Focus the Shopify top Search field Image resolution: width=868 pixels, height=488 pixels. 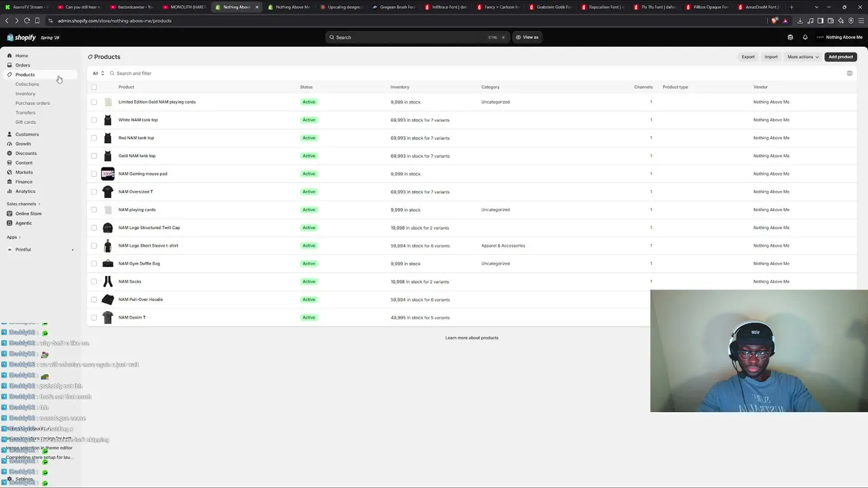click(416, 37)
